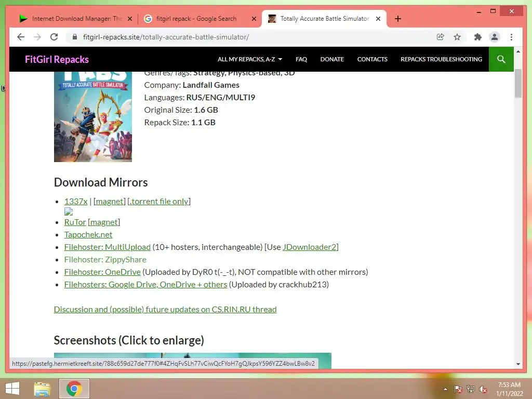Reload the page with the refresh icon
Image resolution: width=532 pixels, height=399 pixels.
[54, 37]
